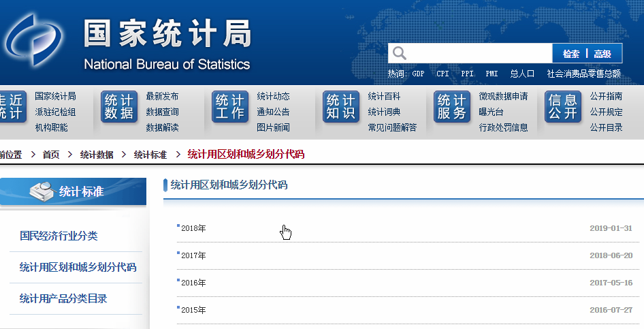Open the 2017年 list entry
This screenshot has height=329, width=644.
pyautogui.click(x=193, y=255)
